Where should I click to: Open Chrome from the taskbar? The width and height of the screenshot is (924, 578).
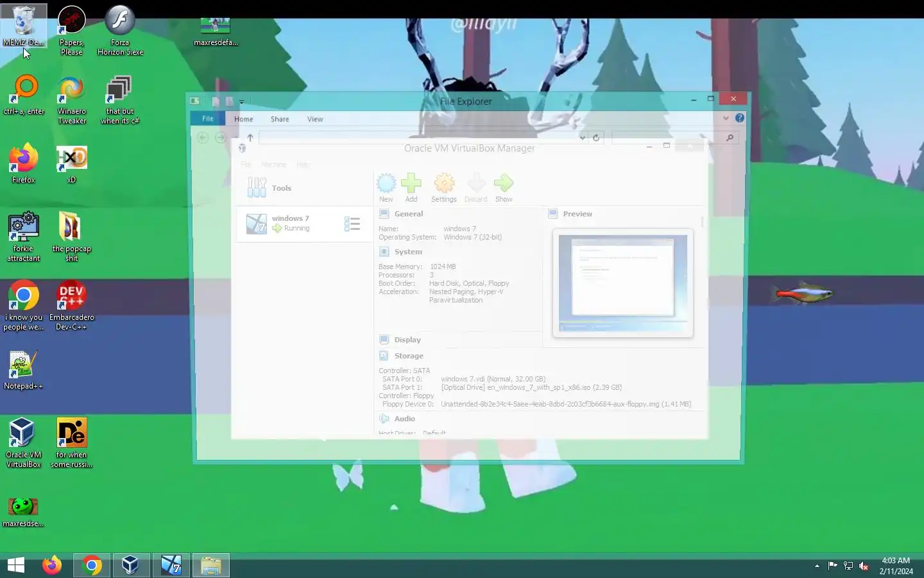point(92,565)
